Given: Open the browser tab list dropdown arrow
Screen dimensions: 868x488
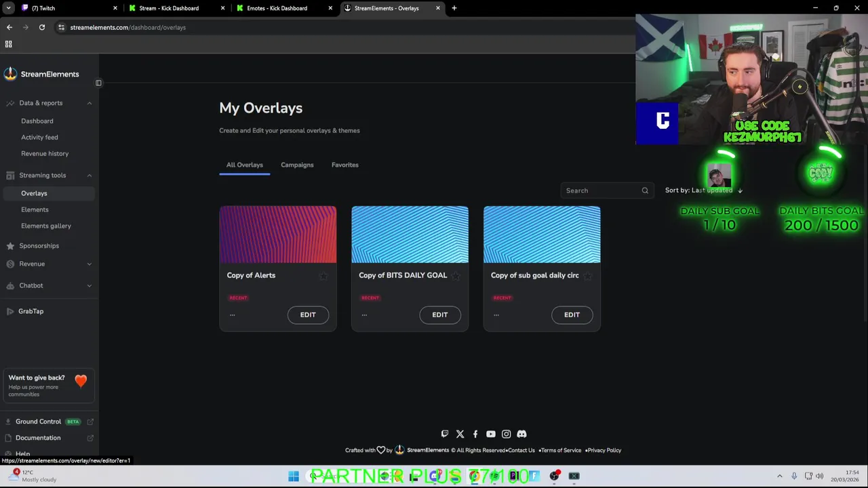Looking at the screenshot, I should [x=9, y=8].
